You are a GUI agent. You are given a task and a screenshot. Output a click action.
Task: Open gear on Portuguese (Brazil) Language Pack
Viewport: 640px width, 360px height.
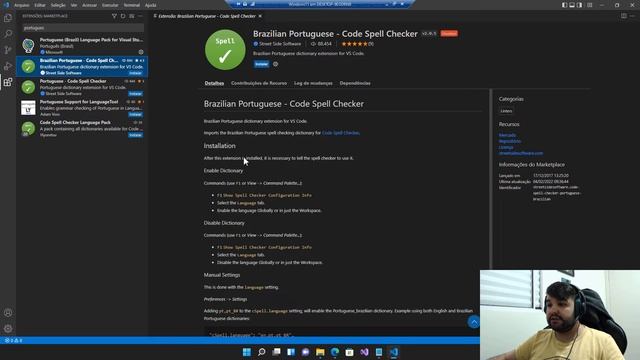coord(141,52)
